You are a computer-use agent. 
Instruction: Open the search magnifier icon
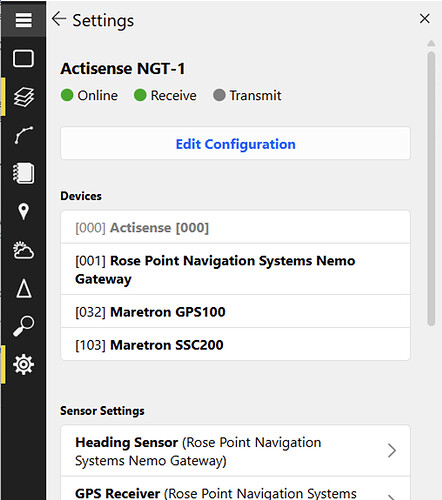point(23,326)
